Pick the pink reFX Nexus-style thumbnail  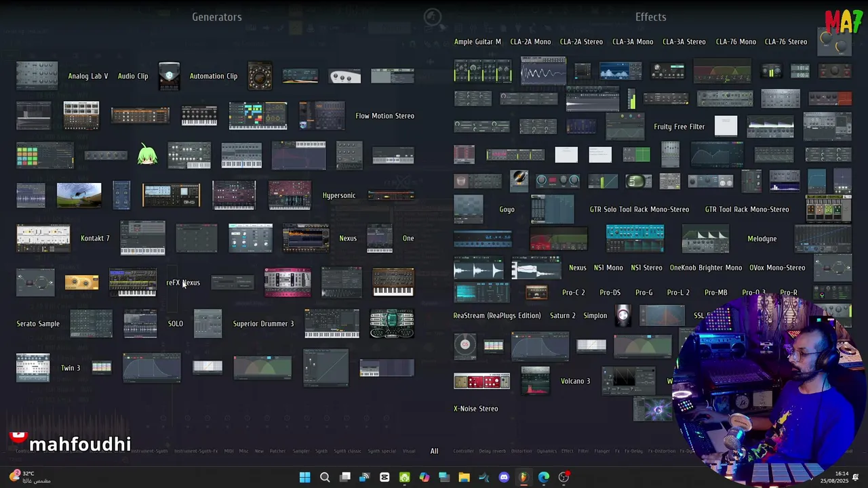click(288, 282)
